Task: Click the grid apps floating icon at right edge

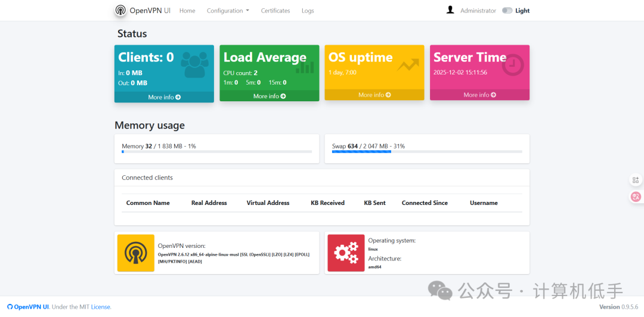Action: click(636, 180)
